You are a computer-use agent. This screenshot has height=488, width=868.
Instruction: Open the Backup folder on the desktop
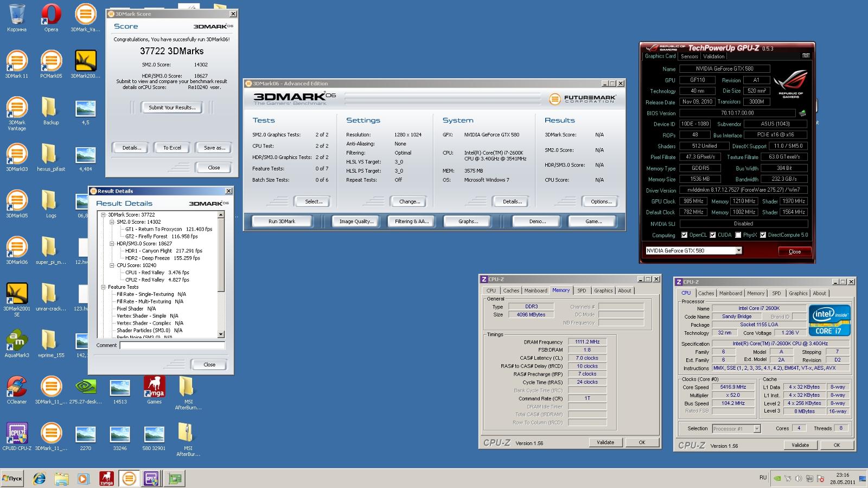(x=51, y=111)
